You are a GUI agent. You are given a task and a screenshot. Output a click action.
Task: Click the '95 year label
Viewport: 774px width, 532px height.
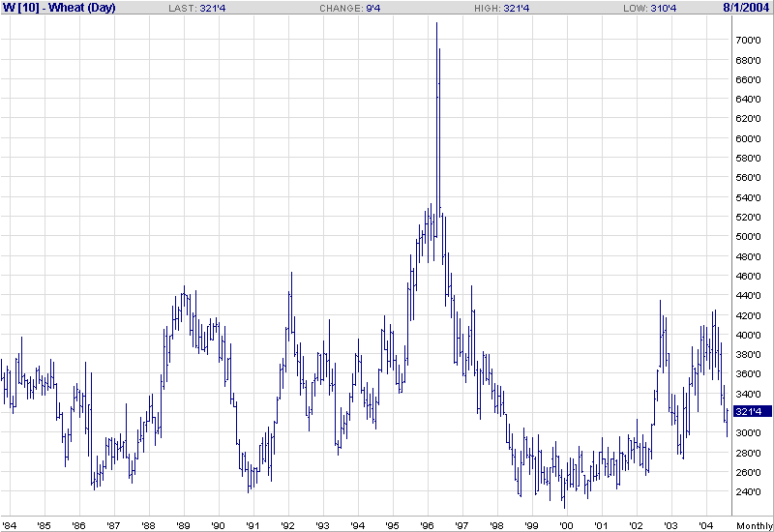tap(392, 525)
